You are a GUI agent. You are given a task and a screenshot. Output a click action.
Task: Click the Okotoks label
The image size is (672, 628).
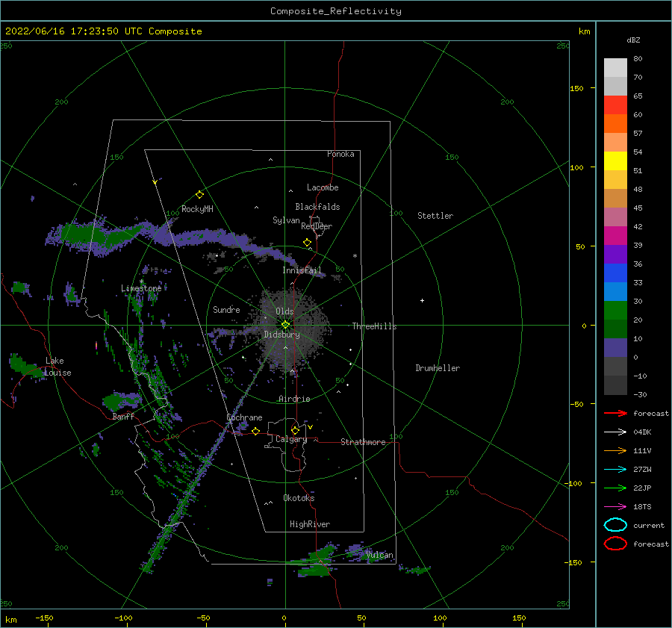tap(299, 498)
